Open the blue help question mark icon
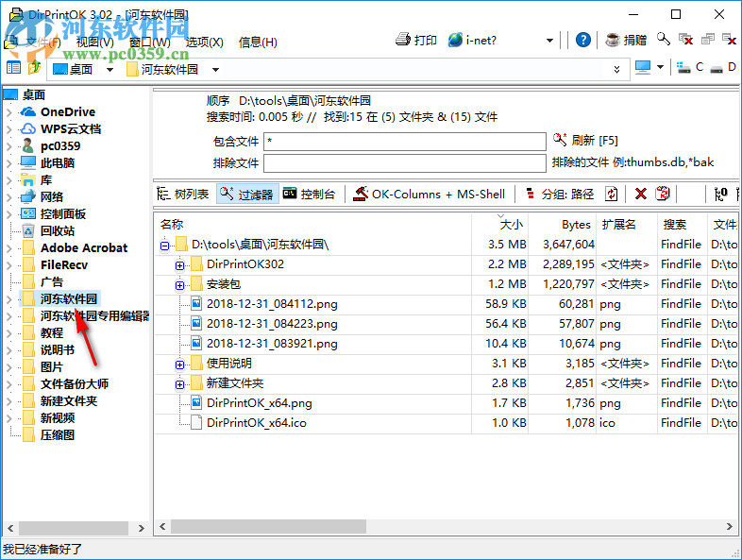 coord(583,40)
